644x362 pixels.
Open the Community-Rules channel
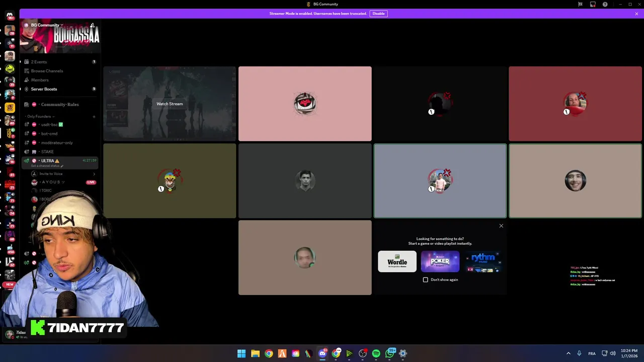point(60,105)
